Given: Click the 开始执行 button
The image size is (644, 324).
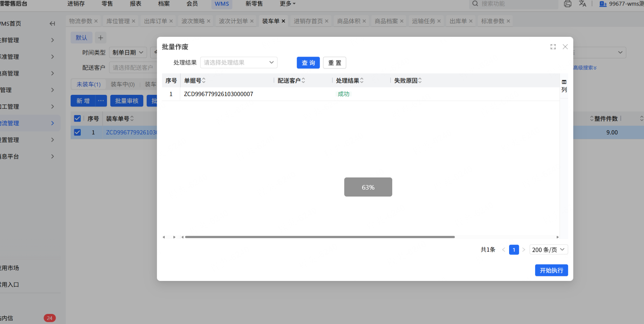Looking at the screenshot, I should [x=551, y=271].
